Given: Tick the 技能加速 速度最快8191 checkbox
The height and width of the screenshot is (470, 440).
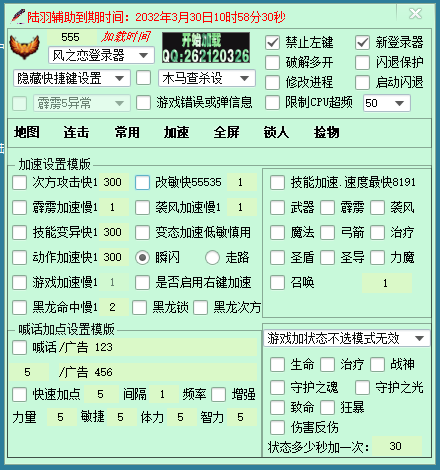Looking at the screenshot, I should tap(277, 182).
